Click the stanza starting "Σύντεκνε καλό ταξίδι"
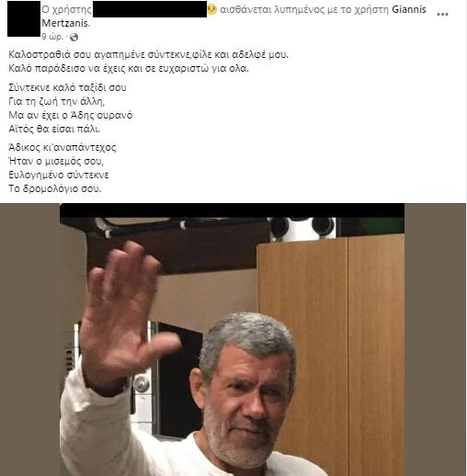Screen dimensions: 467x476 (71, 108)
